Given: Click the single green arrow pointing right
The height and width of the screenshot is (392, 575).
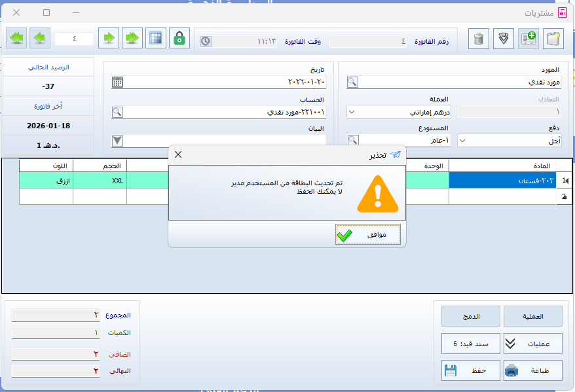Looking at the screenshot, I should click(109, 39).
